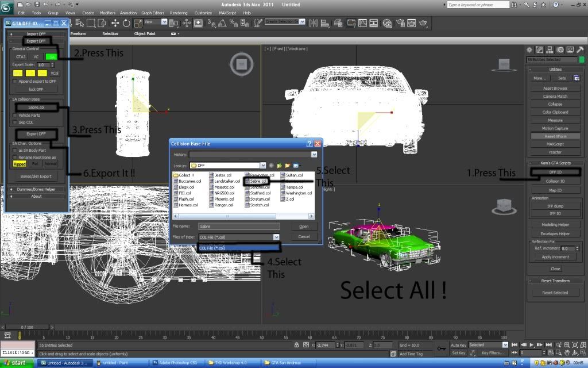Toggle the green SA game version button

pos(51,57)
